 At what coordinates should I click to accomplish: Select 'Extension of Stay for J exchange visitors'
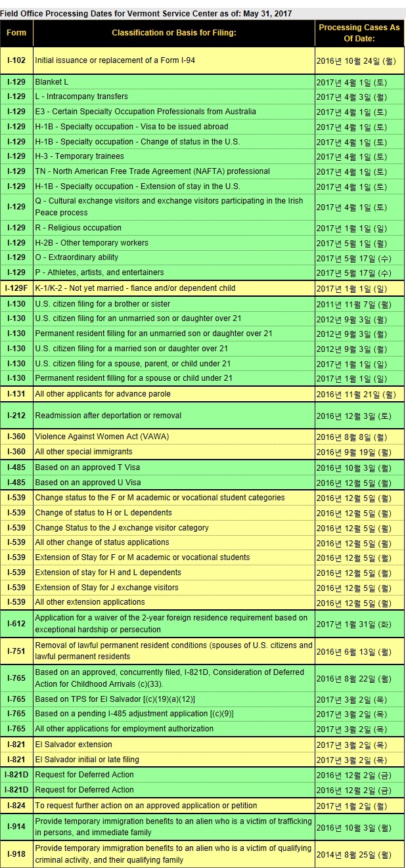click(x=107, y=588)
